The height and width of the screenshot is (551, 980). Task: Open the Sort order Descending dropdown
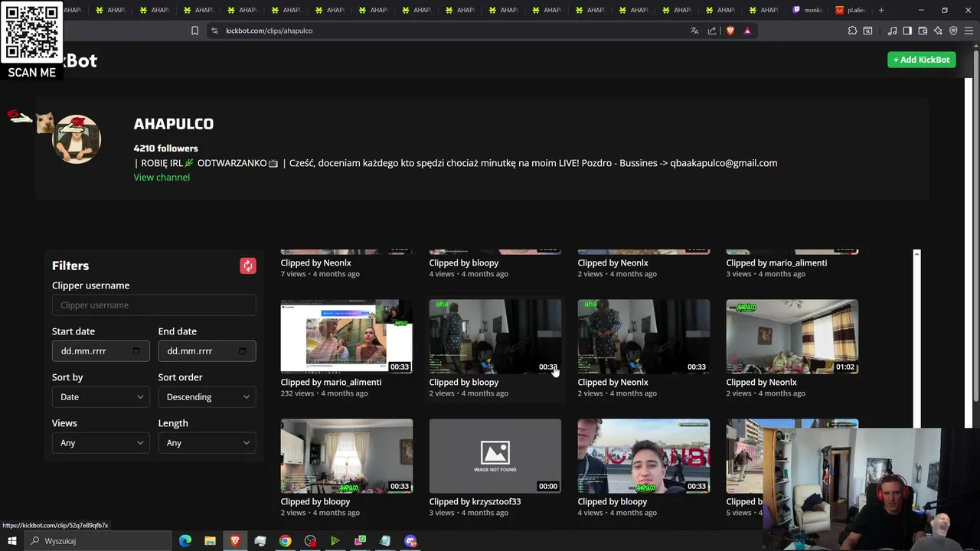(207, 396)
